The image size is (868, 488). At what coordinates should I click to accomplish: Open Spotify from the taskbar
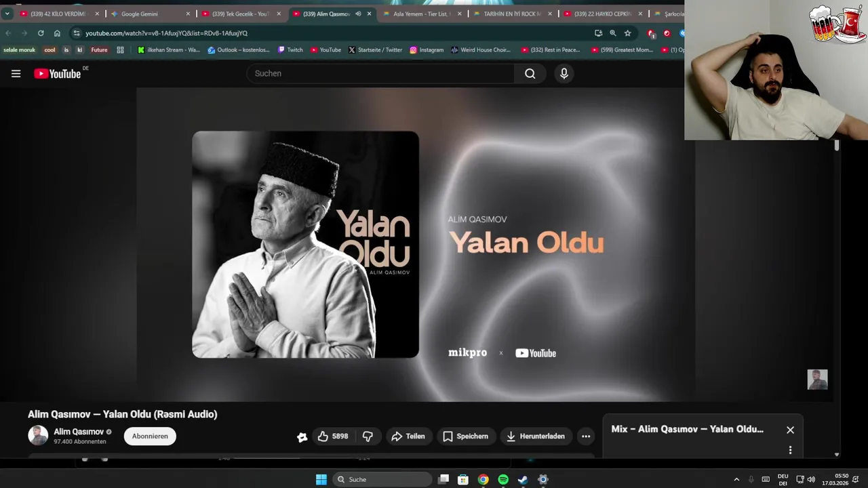[503, 479]
